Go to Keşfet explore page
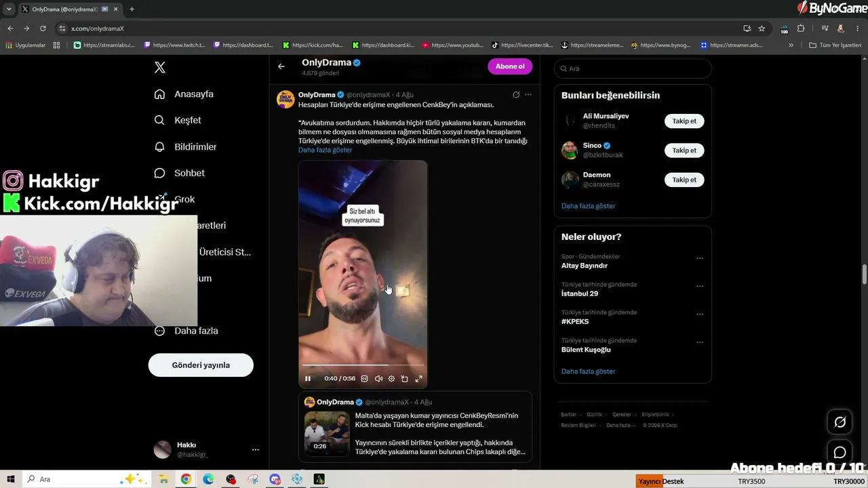The height and width of the screenshot is (488, 868). coord(178,120)
